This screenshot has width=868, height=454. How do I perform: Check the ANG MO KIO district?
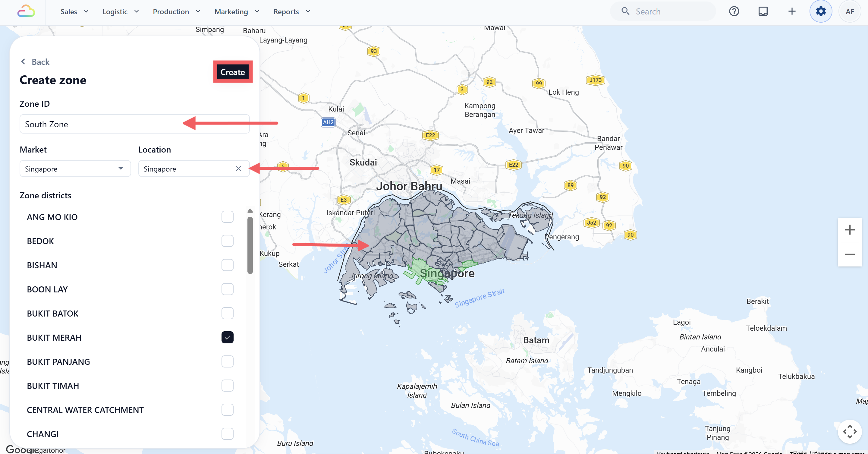pyautogui.click(x=228, y=217)
